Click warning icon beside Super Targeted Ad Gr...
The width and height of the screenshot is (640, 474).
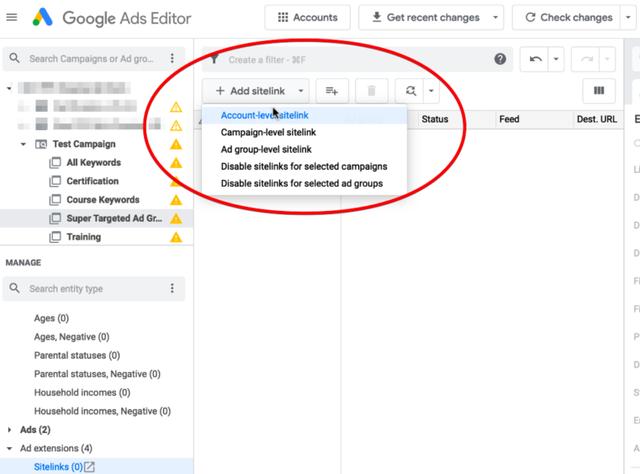176,218
